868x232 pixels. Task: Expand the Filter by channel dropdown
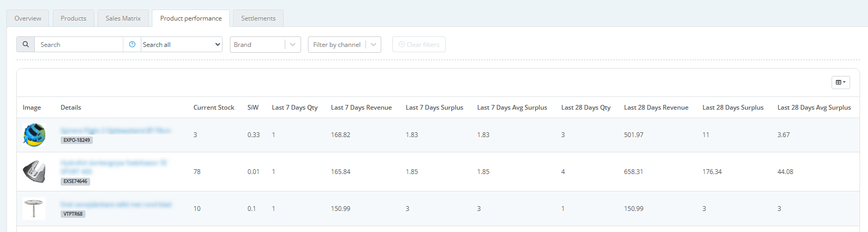pos(344,44)
